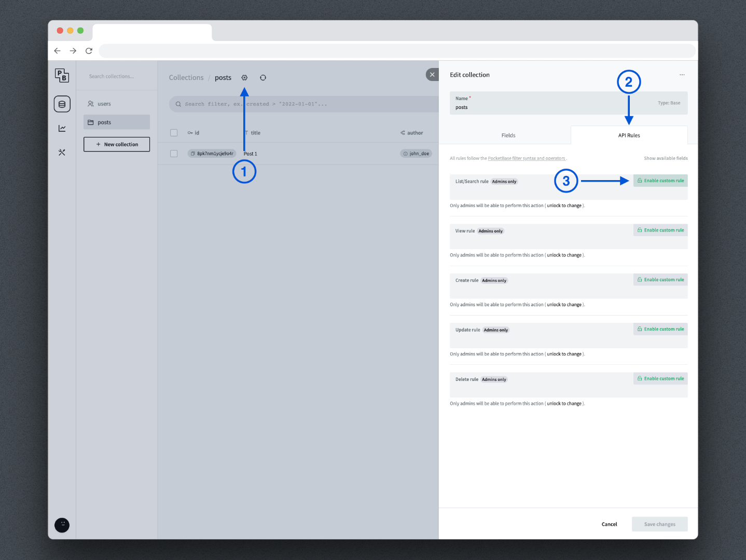The image size is (746, 560).
Task: Click the Collections breadcrumb
Action: click(186, 78)
